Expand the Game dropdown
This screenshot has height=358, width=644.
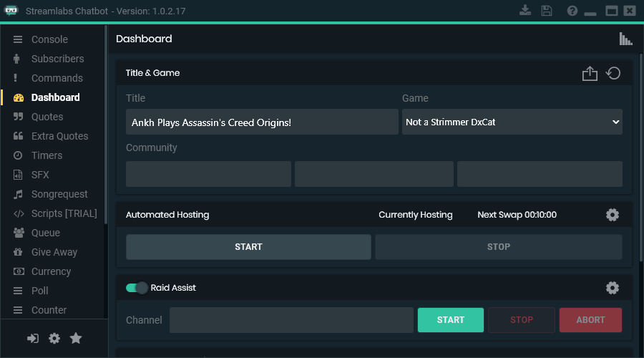(x=512, y=122)
